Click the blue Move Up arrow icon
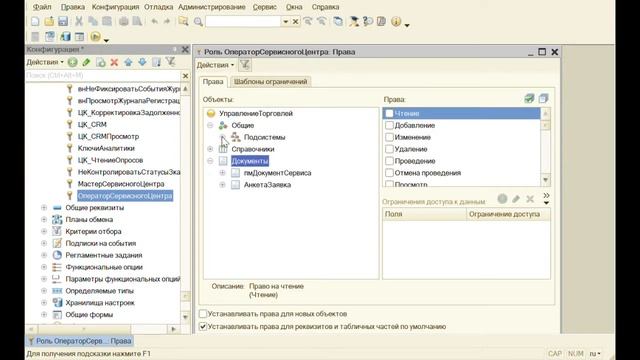 point(128,62)
